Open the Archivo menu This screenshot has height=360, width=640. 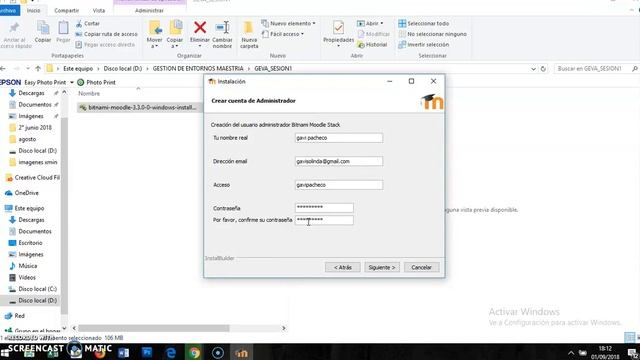pyautogui.click(x=8, y=11)
